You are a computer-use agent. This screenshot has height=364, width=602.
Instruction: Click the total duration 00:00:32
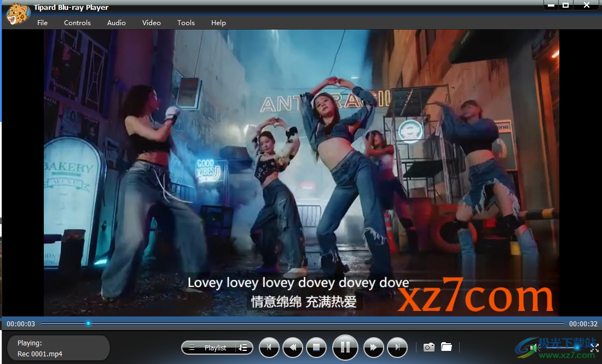pyautogui.click(x=583, y=324)
